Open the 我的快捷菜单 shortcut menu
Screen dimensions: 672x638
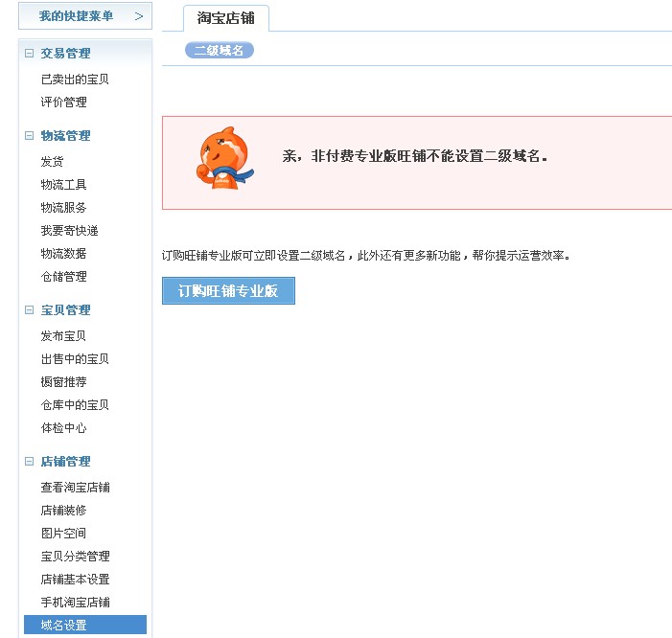[x=85, y=16]
